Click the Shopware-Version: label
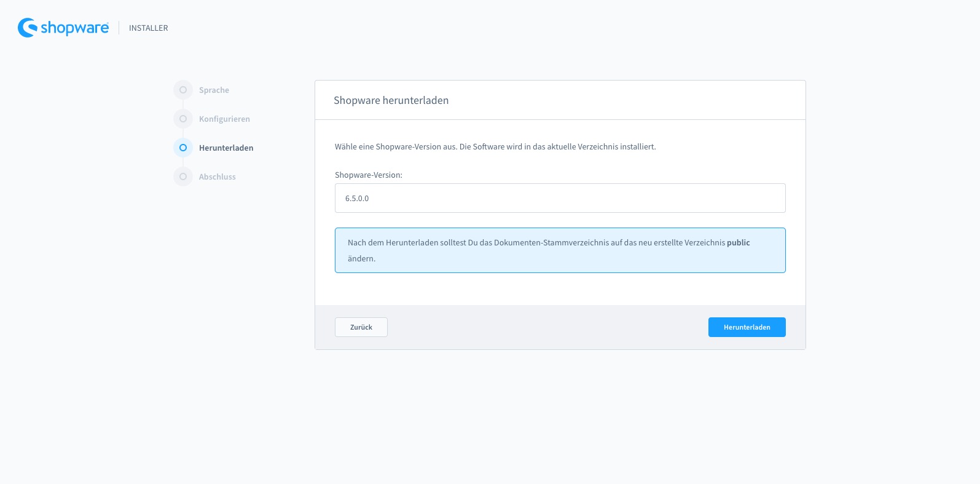This screenshot has height=484, width=980. point(369,175)
